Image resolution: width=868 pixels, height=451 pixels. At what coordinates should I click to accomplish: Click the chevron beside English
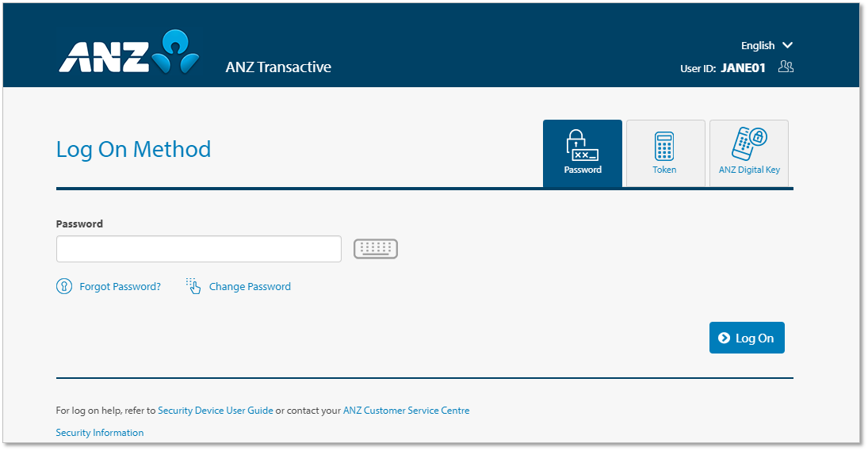[x=787, y=45]
